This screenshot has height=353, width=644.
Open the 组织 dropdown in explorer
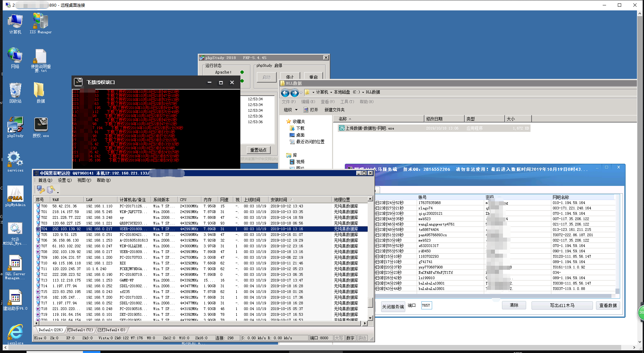[x=291, y=110]
